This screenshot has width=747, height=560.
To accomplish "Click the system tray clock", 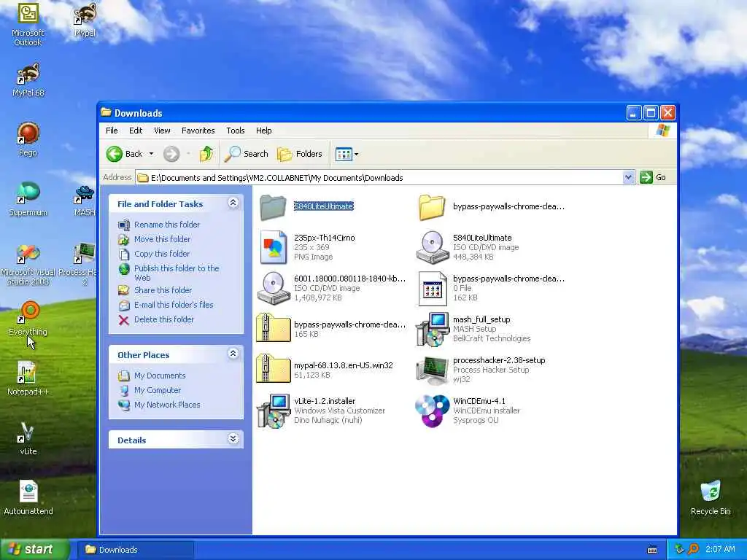I will click(x=720, y=550).
